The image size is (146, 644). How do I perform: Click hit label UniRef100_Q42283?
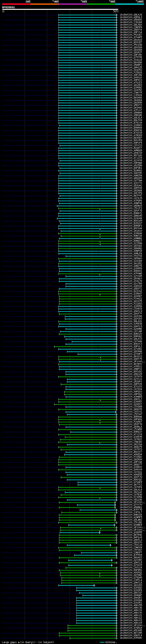coord(131,585)
